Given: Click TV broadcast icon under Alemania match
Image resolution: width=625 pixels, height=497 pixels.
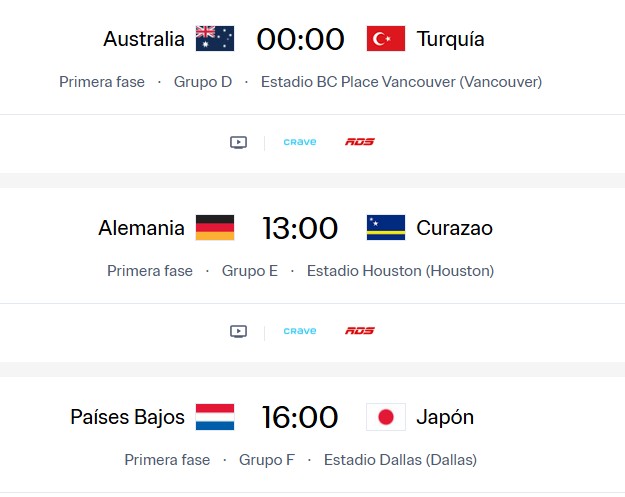Looking at the screenshot, I should pyautogui.click(x=238, y=331).
